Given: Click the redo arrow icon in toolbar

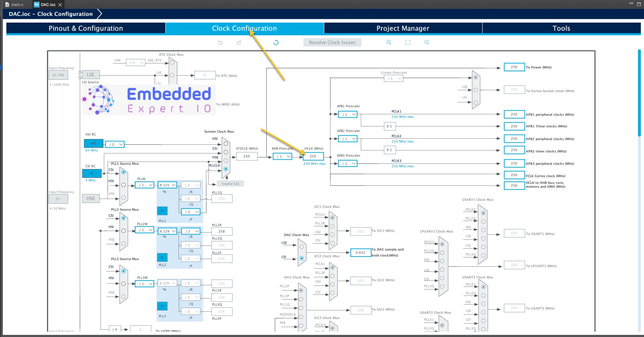Looking at the screenshot, I should click(239, 42).
